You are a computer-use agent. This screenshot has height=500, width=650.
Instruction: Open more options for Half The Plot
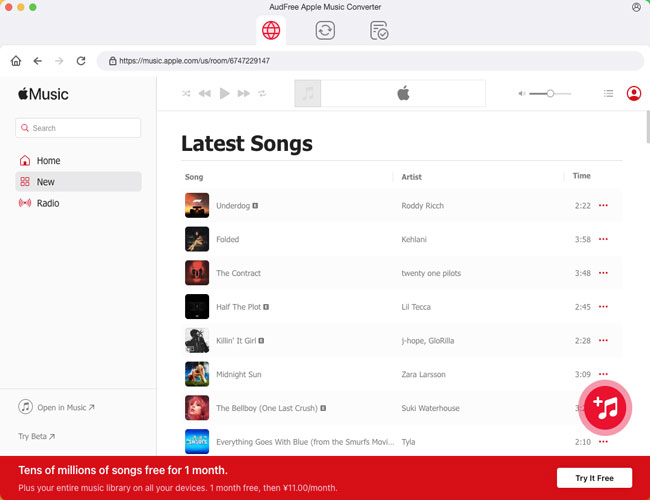coord(603,307)
